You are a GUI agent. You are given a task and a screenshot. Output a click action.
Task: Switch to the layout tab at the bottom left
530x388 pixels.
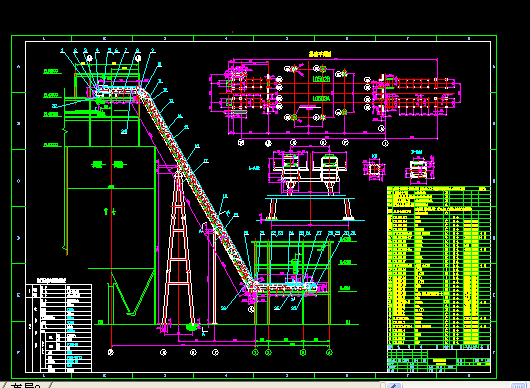(x=26, y=385)
